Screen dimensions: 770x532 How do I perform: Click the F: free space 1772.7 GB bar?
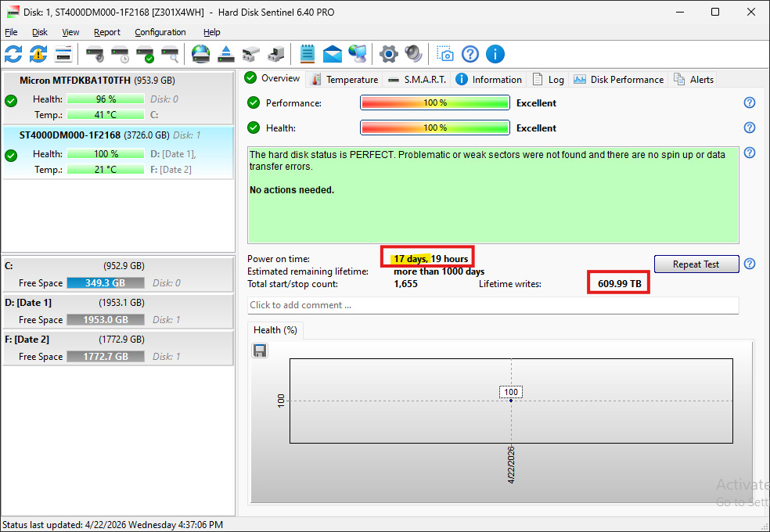point(106,357)
